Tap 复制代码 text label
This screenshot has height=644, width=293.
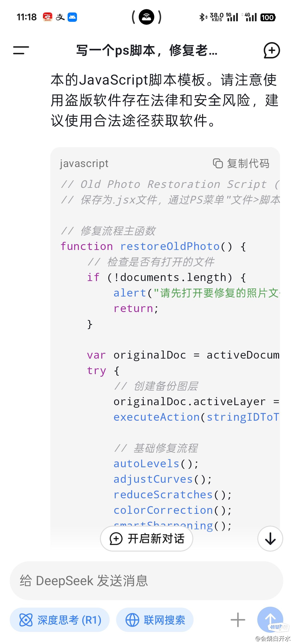(248, 163)
